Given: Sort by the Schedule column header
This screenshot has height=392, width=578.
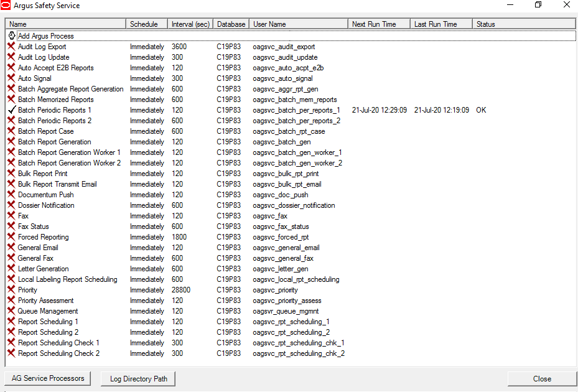Looking at the screenshot, I should (147, 24).
